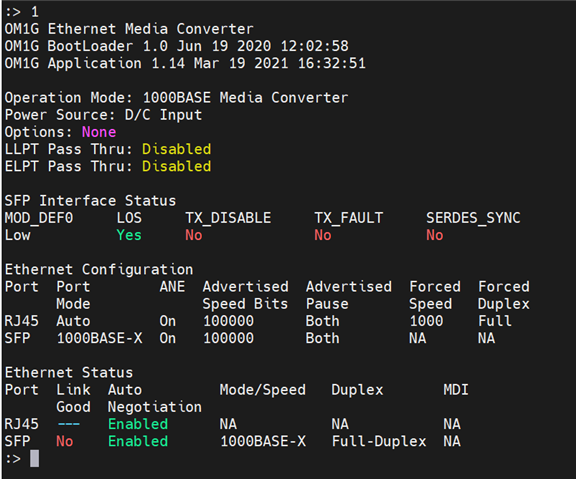Click the LLPT Pass Thru 'Disabled' value

pyautogui.click(x=176, y=149)
